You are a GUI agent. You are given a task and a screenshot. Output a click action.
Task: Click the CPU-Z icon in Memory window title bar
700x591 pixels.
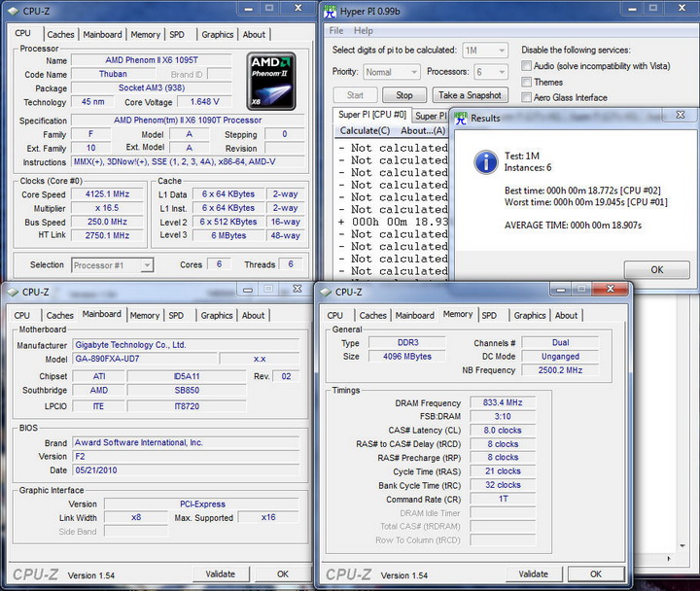(326, 292)
